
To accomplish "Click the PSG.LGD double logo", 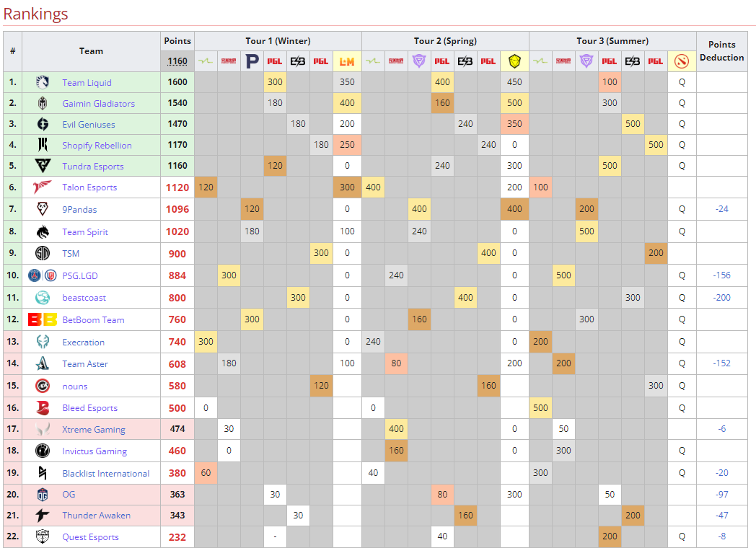I will point(43,275).
